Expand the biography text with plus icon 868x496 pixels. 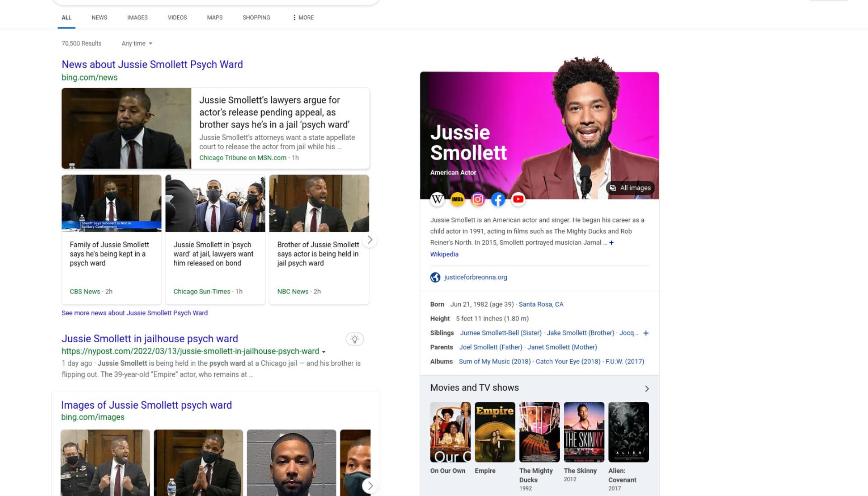[612, 243]
